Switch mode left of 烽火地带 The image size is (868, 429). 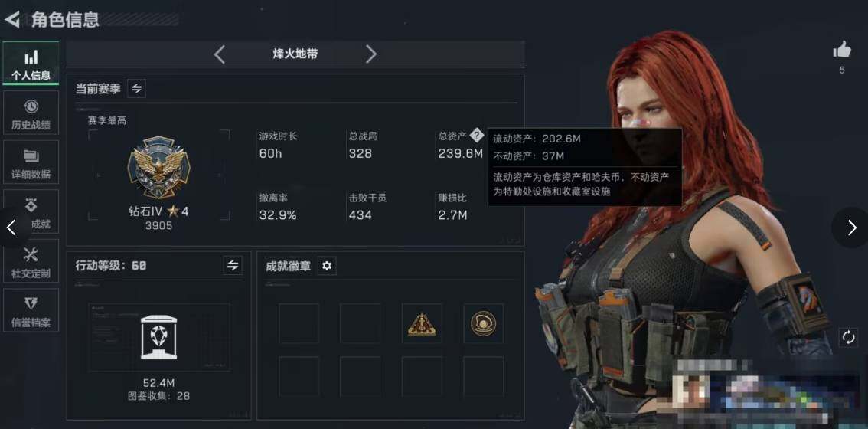tap(219, 54)
